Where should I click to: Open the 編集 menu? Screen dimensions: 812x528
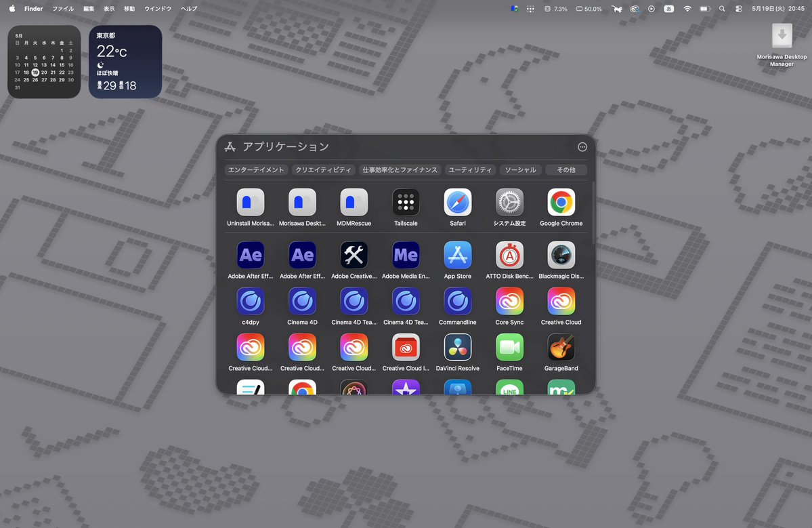[89, 9]
